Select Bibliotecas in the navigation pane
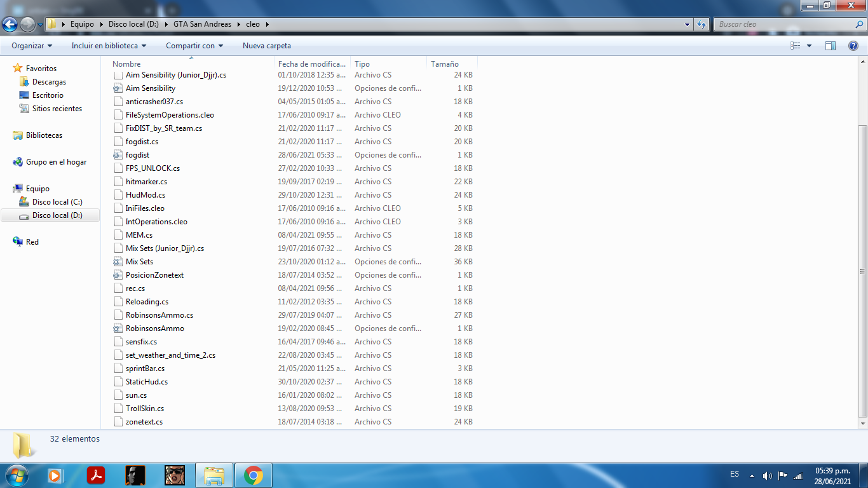 pyautogui.click(x=44, y=135)
